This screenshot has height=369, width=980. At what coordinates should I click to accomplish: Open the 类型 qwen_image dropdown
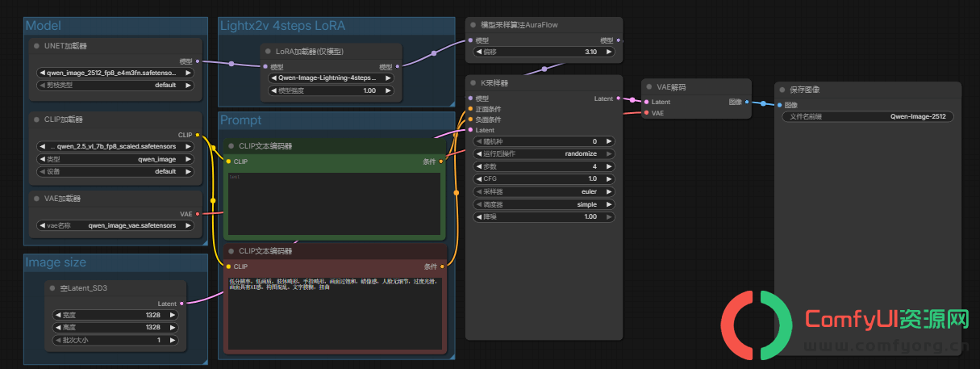[x=116, y=159]
